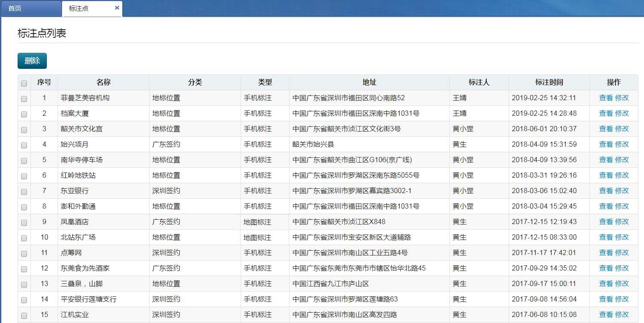
Task: Click address 中国江西省九江市庐山区
Action: click(330, 283)
